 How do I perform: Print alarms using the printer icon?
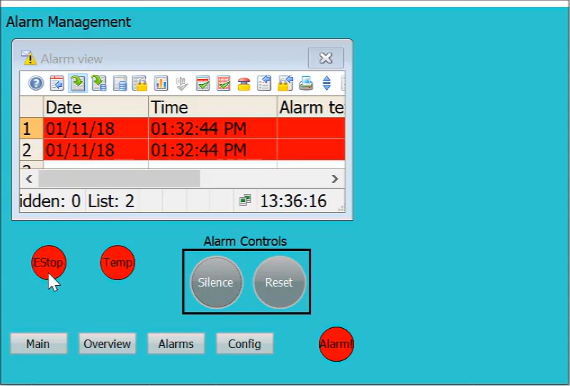click(306, 83)
